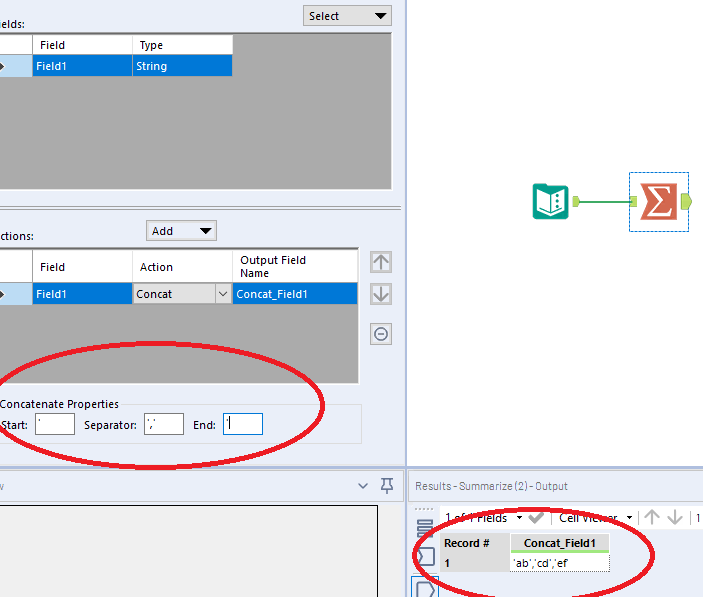Click the Separator input field
703x597 pixels.
coord(164,424)
